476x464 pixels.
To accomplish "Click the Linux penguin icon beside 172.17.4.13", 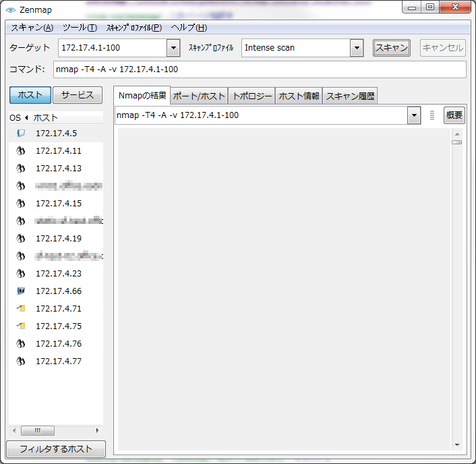I will (x=21, y=169).
